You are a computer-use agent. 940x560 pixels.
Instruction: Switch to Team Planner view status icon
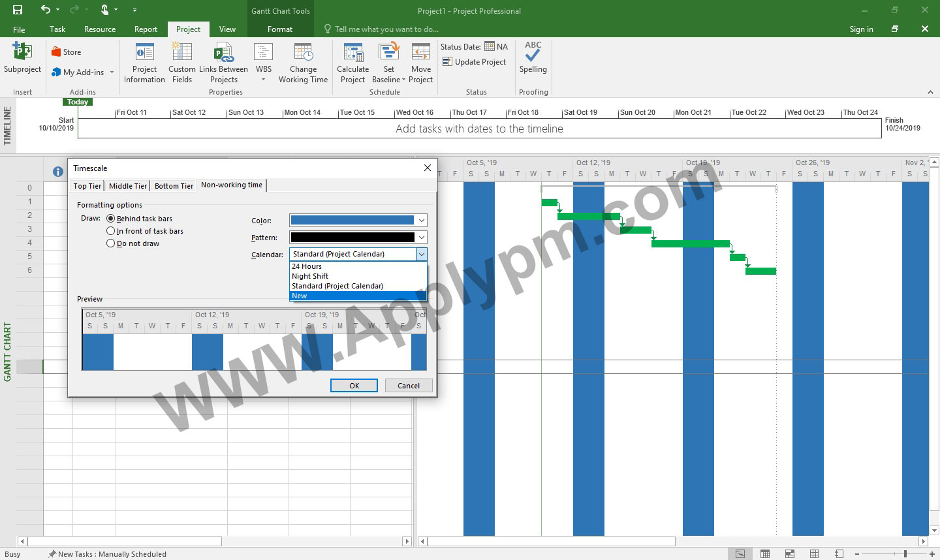coord(789,554)
